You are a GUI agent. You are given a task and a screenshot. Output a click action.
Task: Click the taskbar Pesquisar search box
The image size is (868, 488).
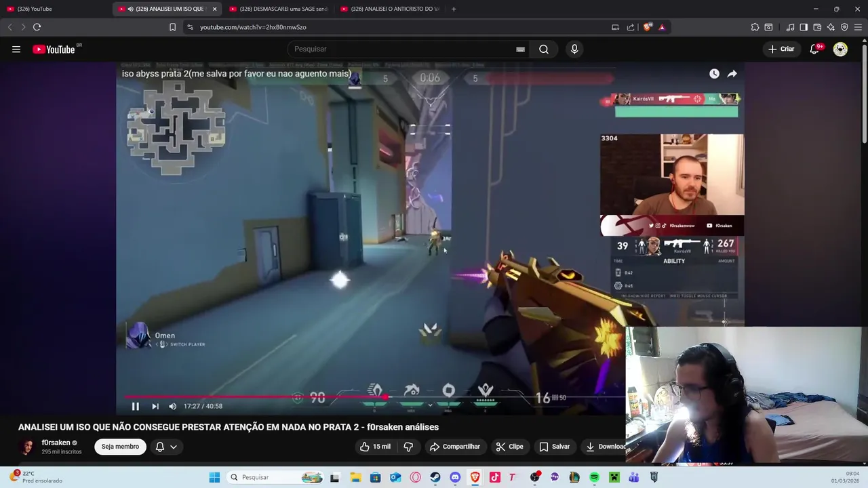pyautogui.click(x=275, y=477)
